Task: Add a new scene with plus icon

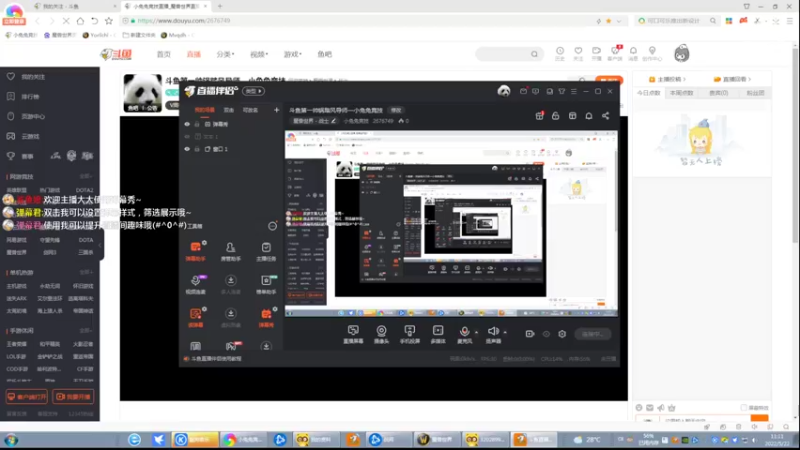Action: 276,110
